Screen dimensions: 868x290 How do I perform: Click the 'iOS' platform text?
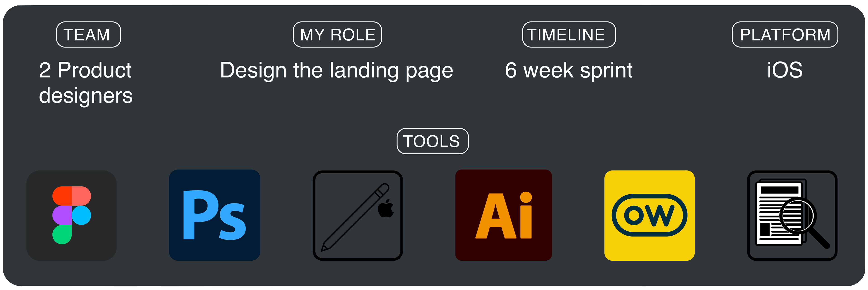(x=785, y=70)
